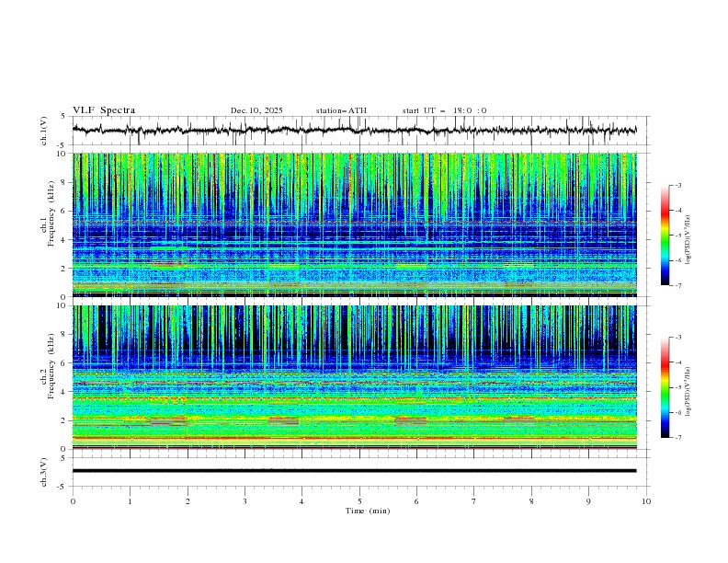Image resolution: width=728 pixels, height=563 pixels.
Task: Click the "start UT = 18:0 :0" label
Action: point(444,110)
